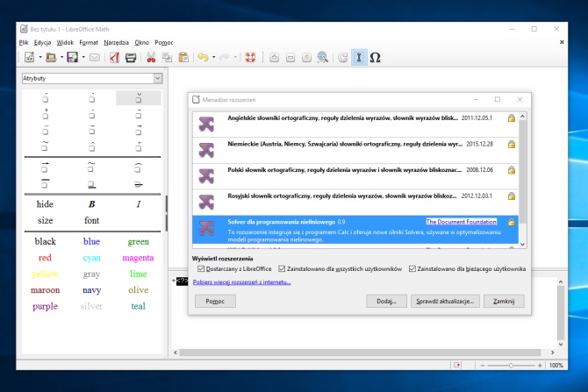Expand the 'Atrybuty' elements category dropdown

(157, 78)
